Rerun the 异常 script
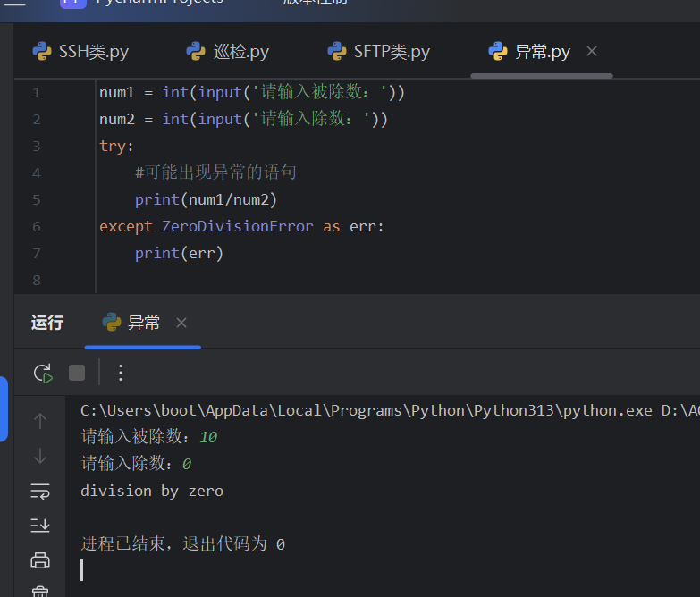 click(x=43, y=373)
